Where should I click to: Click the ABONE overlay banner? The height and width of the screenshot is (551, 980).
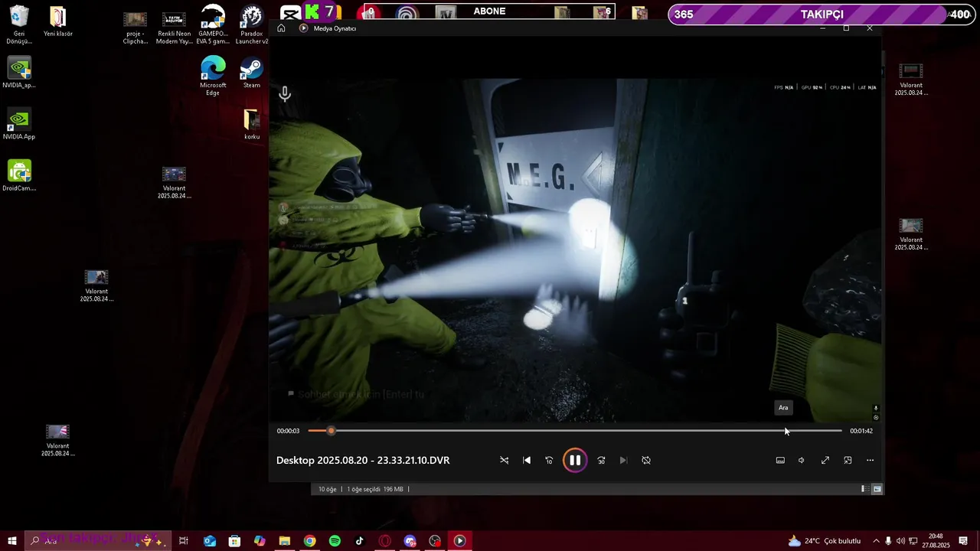pos(488,11)
